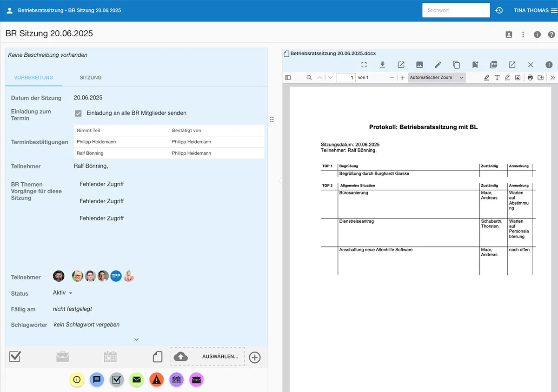
Task: Open the search magnifier in the PDF toolbar
Action: pyautogui.click(x=309, y=78)
